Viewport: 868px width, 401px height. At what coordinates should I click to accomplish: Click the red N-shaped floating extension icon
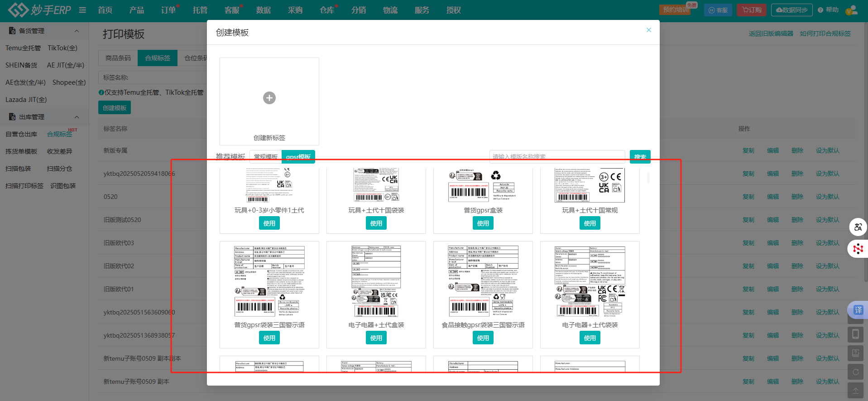pyautogui.click(x=858, y=249)
